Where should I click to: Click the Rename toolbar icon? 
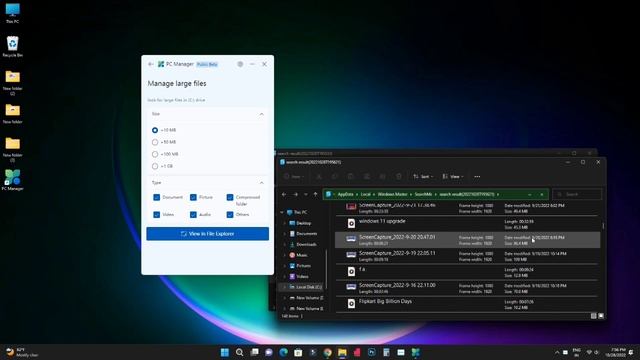(367, 176)
